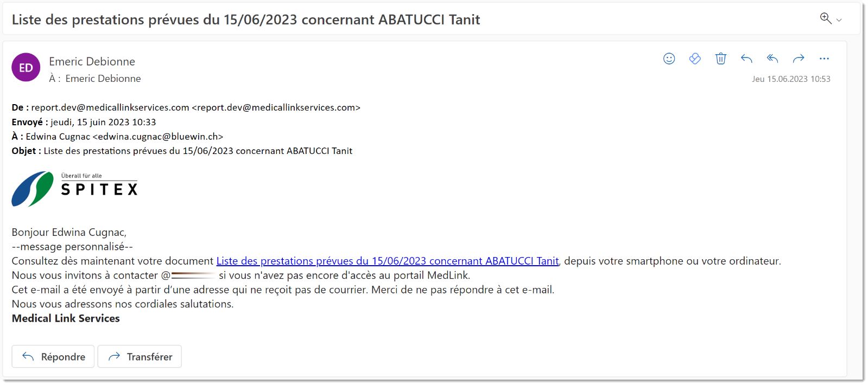Click the edwina.cugnac@bluewin.ch address
The width and height of the screenshot is (868, 385).
[x=157, y=137]
